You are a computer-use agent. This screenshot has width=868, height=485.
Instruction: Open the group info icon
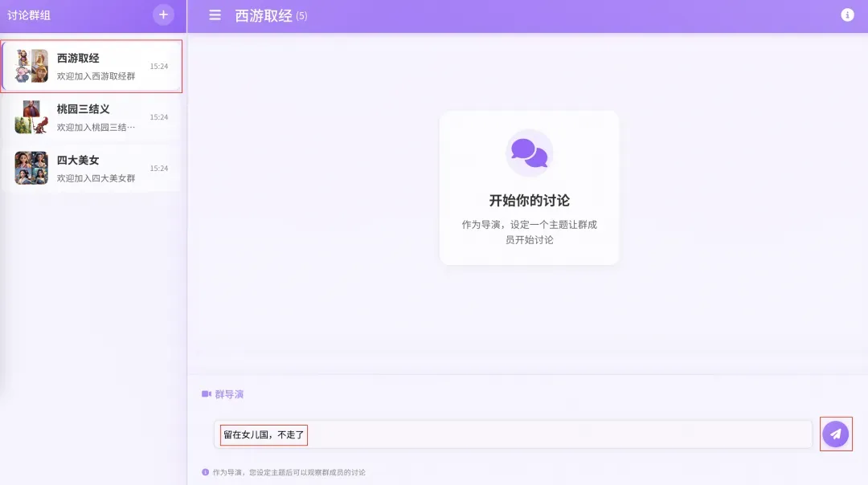(847, 15)
